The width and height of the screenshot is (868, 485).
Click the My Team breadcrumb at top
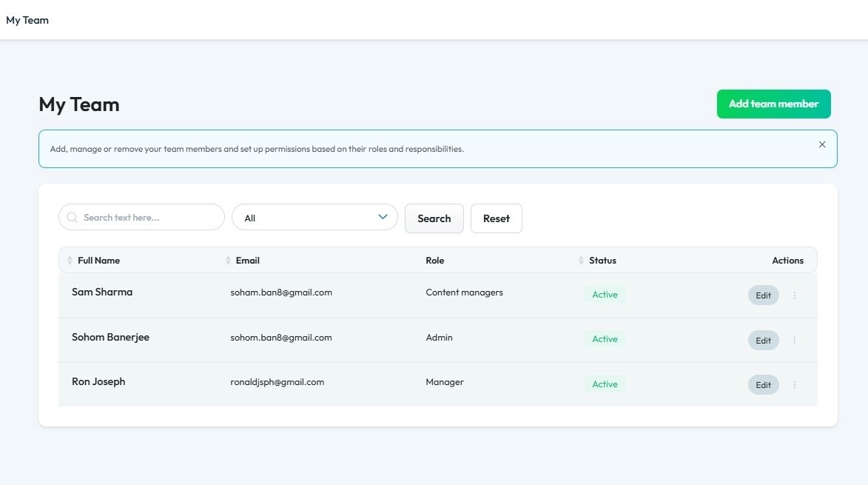(27, 20)
